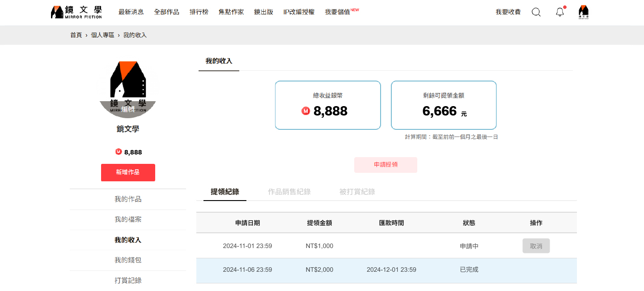
Task: Switch to 作品銷售紀錄 tab
Action: [289, 192]
